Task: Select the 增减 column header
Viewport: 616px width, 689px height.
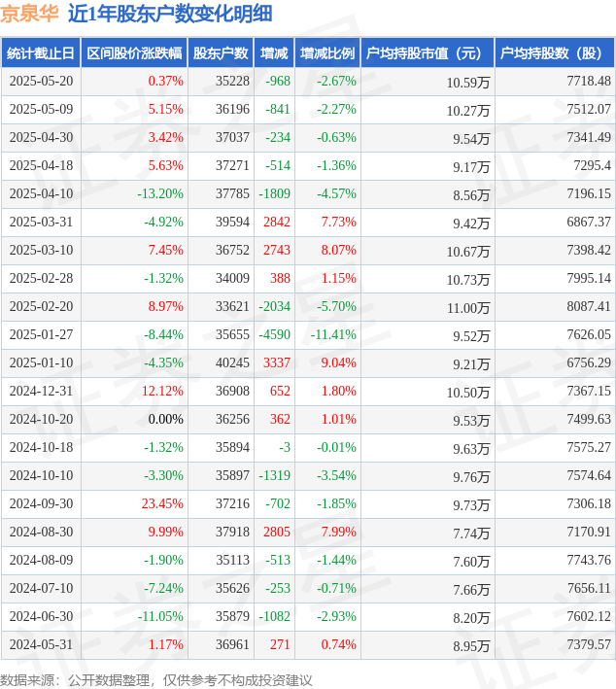Action: point(274,53)
